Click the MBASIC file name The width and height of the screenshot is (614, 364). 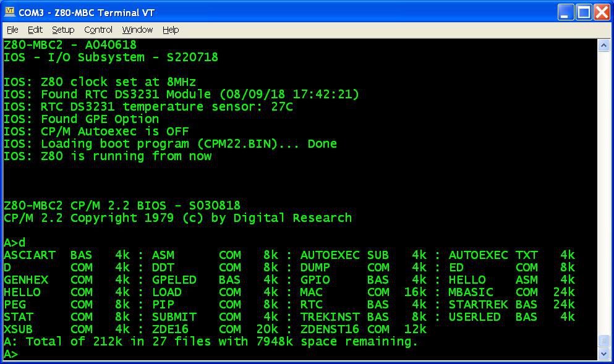471,292
